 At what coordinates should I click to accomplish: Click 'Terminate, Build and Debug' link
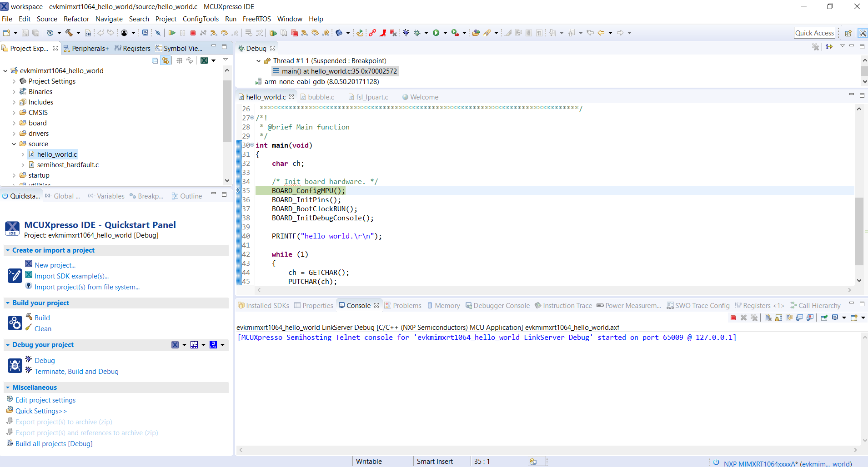[x=76, y=372]
